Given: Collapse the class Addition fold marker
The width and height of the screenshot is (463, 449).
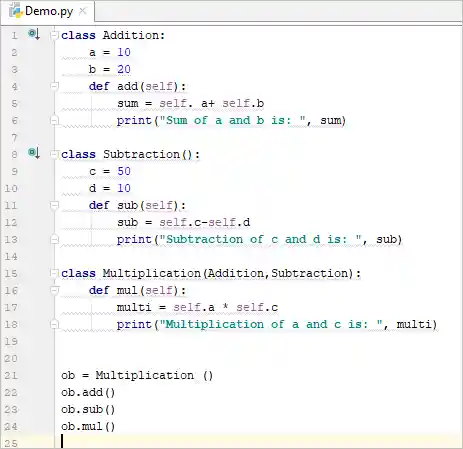Looking at the screenshot, I should 54,35.
